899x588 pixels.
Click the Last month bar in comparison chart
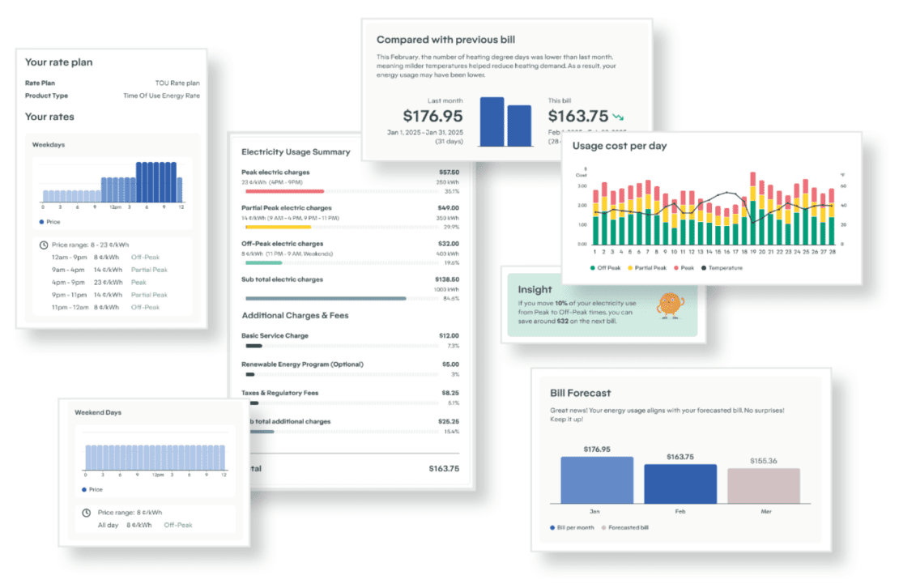492,121
